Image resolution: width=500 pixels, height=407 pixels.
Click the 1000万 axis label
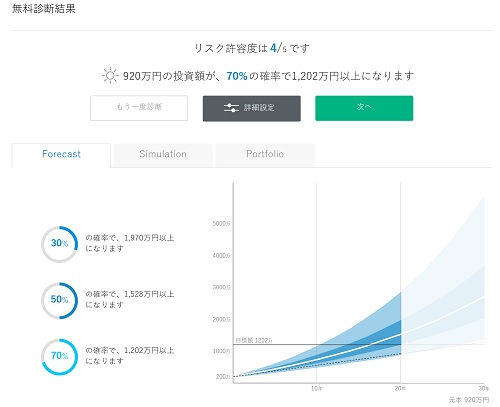point(221,351)
